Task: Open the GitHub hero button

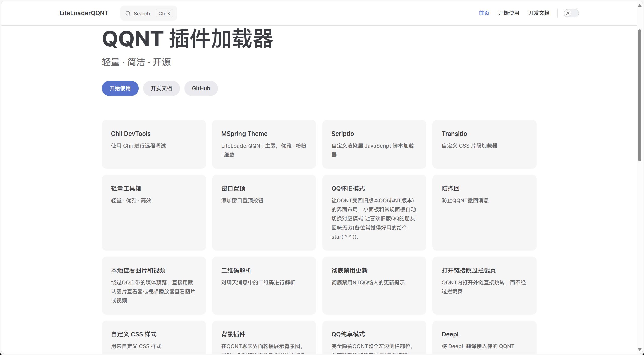Action: tap(201, 88)
